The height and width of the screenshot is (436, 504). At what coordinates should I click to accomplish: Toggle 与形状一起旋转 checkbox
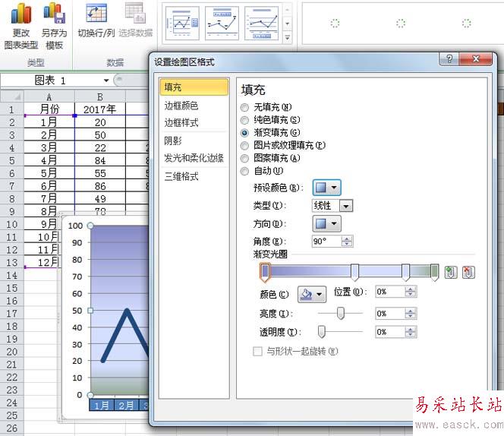(x=257, y=351)
